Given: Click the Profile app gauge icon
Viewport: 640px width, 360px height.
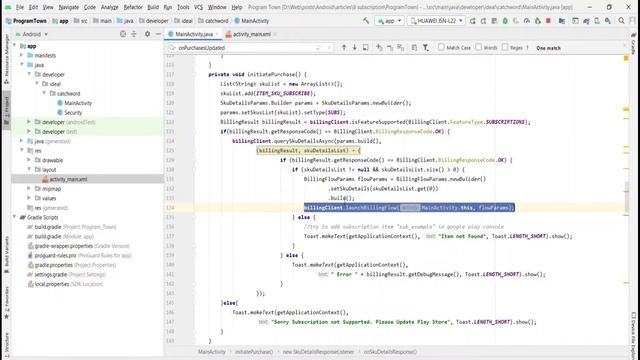Looking at the screenshot, I should tap(527, 21).
